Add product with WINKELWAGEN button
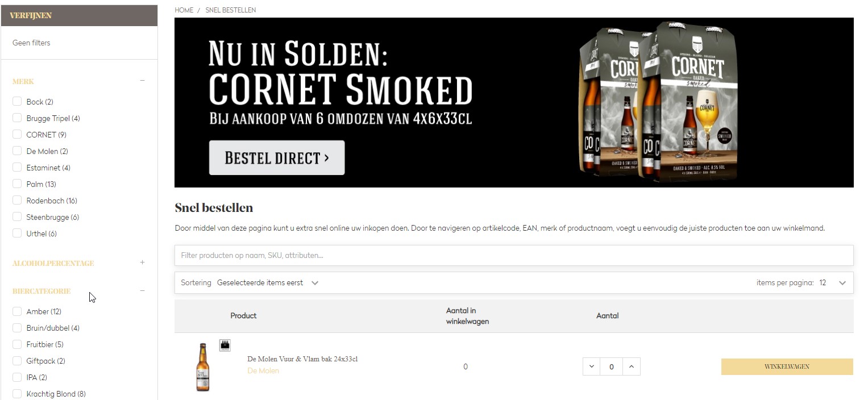Viewport: 868px width, 400px height. click(x=787, y=366)
